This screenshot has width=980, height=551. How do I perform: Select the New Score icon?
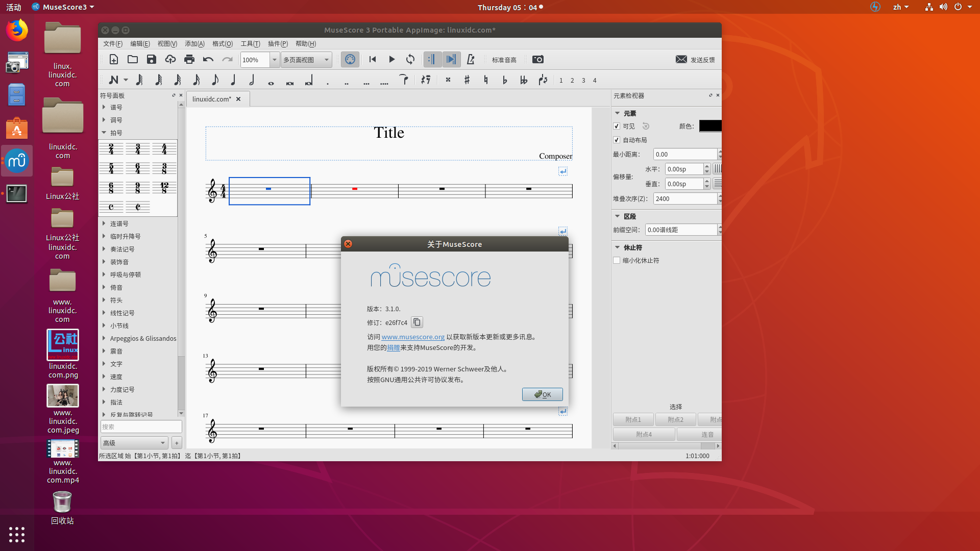[x=113, y=60]
